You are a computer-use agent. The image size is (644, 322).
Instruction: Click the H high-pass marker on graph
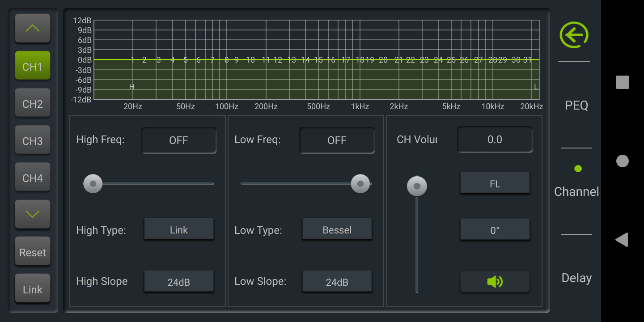coord(132,87)
